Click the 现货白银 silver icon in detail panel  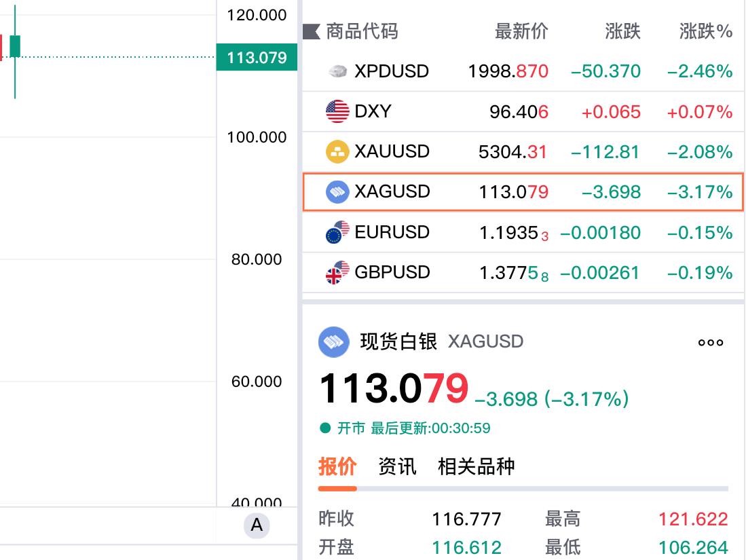tap(334, 341)
